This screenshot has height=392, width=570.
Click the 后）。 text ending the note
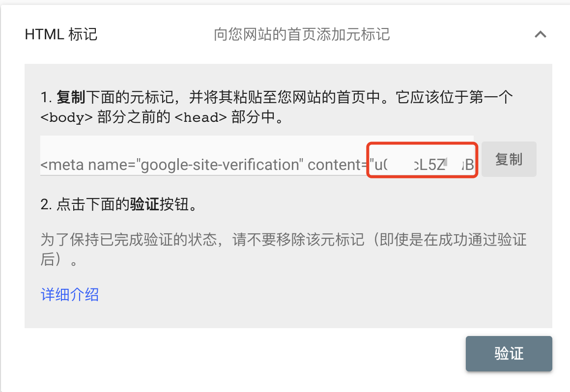tap(59, 259)
